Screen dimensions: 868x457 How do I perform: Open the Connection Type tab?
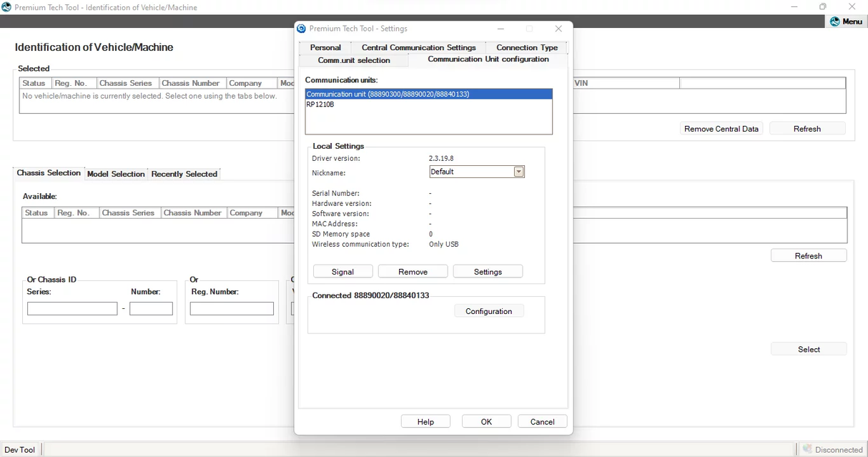527,47
